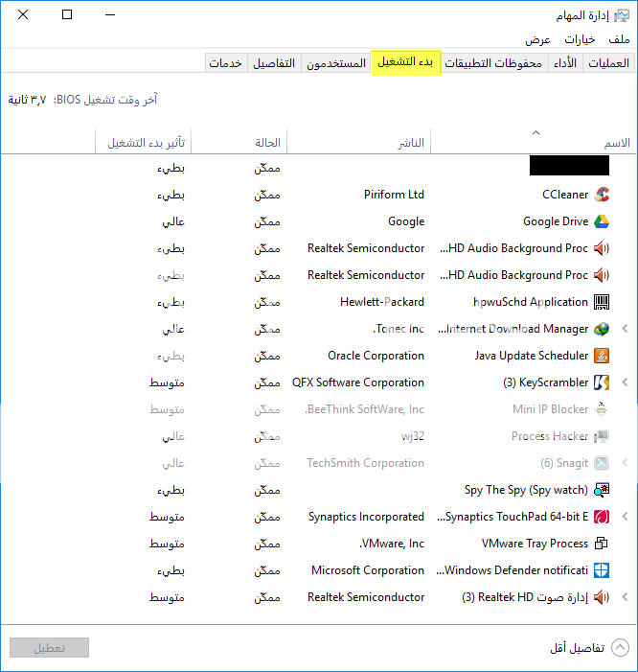Collapse to fewer details (تفاصيل أقل)

coord(590,648)
